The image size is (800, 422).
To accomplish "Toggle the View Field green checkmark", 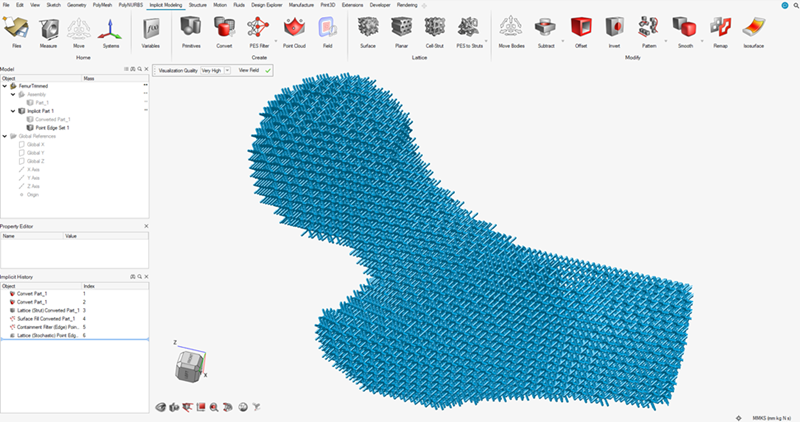I will (267, 71).
